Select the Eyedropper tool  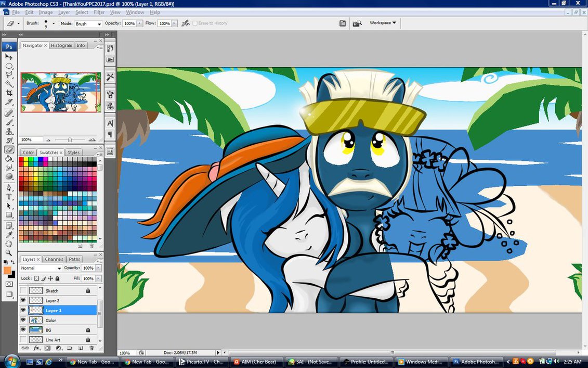[9, 234]
